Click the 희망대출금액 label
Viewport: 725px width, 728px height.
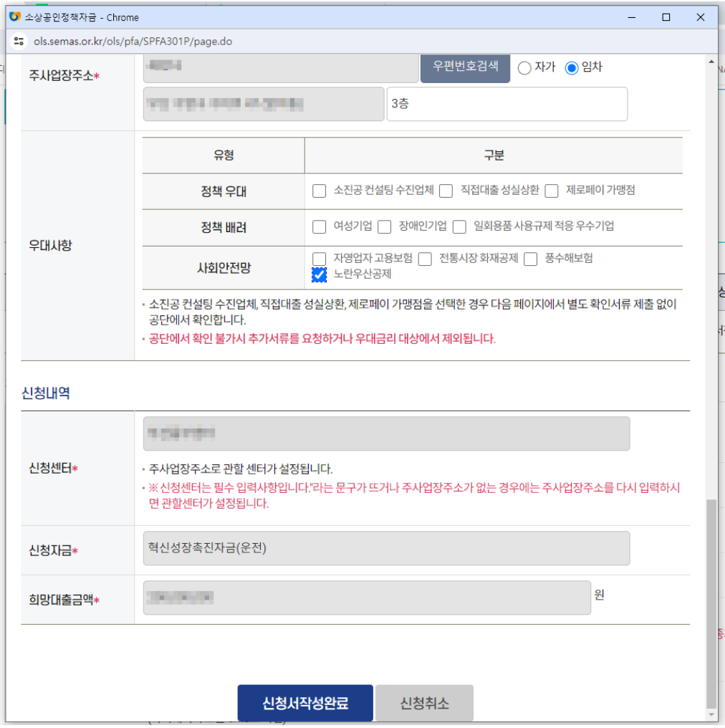(64, 600)
